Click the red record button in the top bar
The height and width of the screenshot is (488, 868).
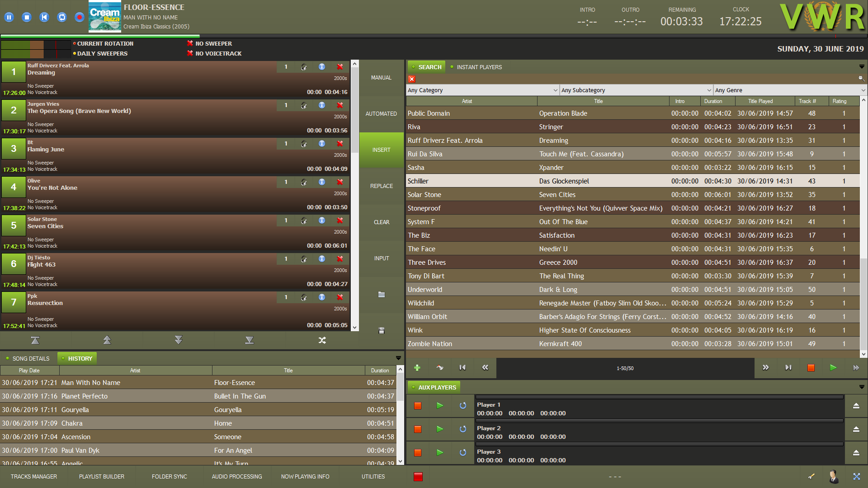click(x=80, y=17)
